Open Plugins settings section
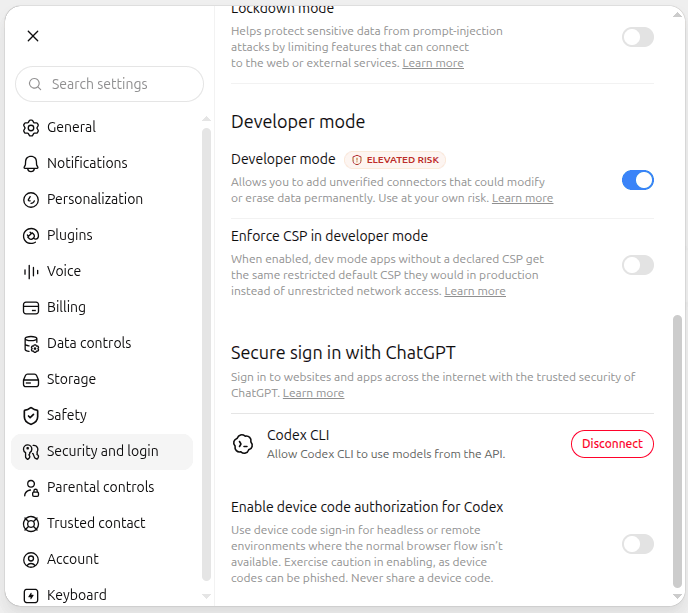Viewport: 688px width, 613px height. 102,235
